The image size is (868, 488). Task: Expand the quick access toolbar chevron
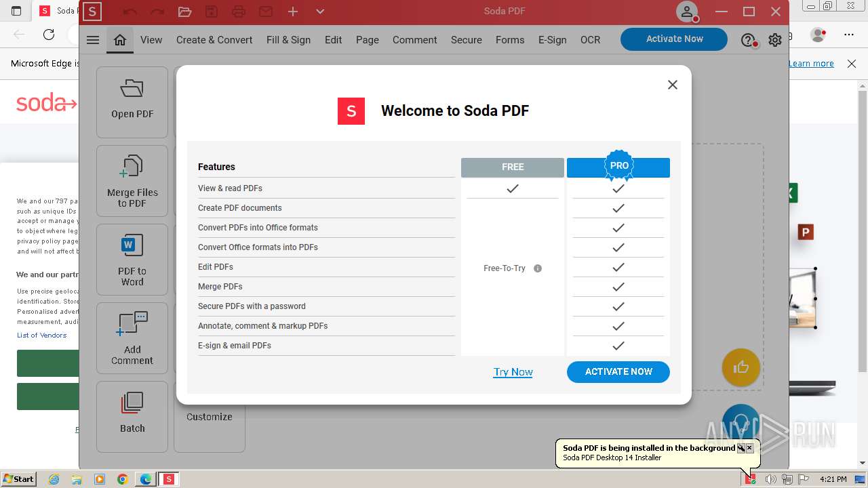(320, 12)
